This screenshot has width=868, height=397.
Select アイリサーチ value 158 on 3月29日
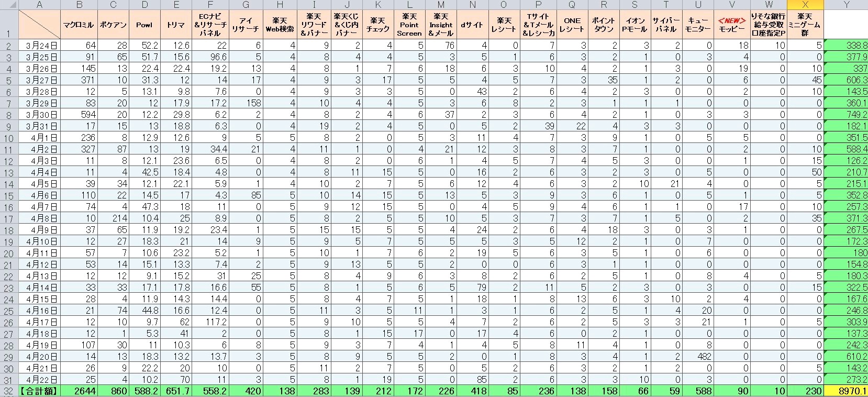point(246,103)
